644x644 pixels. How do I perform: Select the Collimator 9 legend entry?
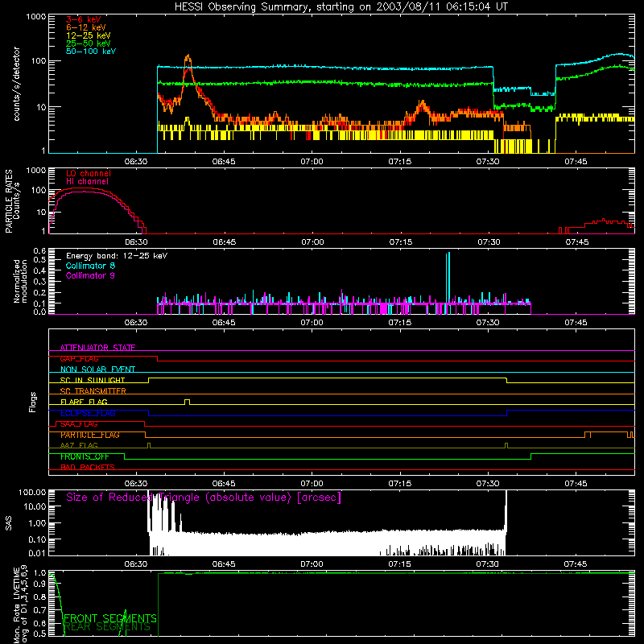tap(90, 275)
